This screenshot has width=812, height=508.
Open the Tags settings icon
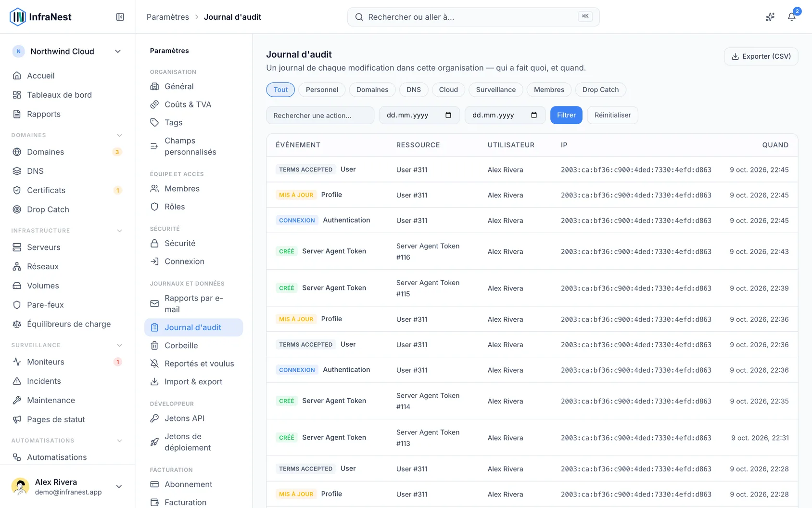click(154, 122)
